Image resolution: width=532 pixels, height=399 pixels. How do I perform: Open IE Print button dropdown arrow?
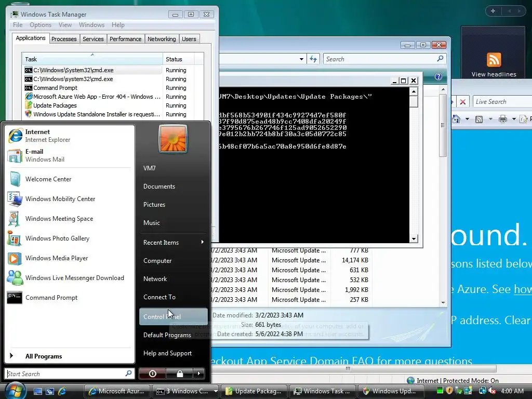tap(514, 119)
